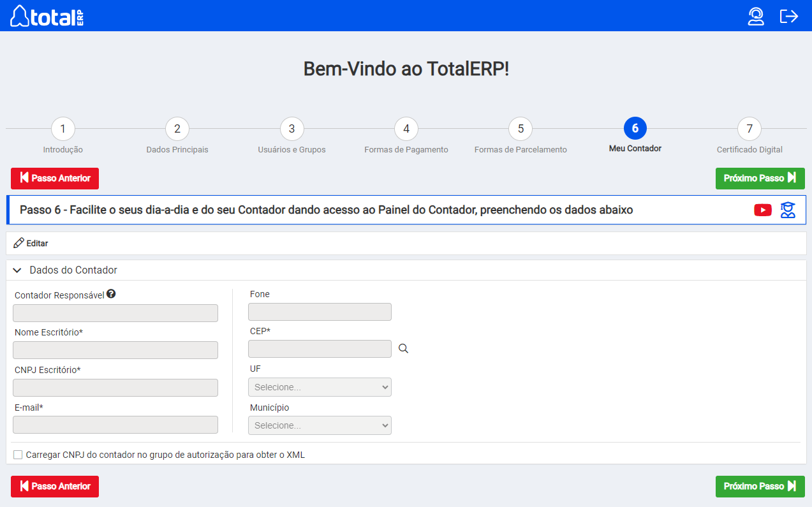Click the logout icon in header

pos(789,16)
